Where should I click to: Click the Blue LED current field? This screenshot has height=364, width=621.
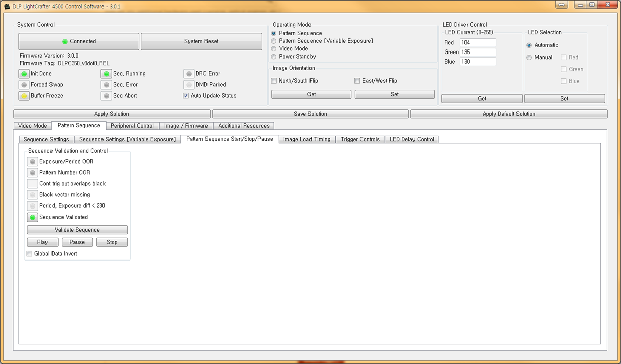point(478,62)
